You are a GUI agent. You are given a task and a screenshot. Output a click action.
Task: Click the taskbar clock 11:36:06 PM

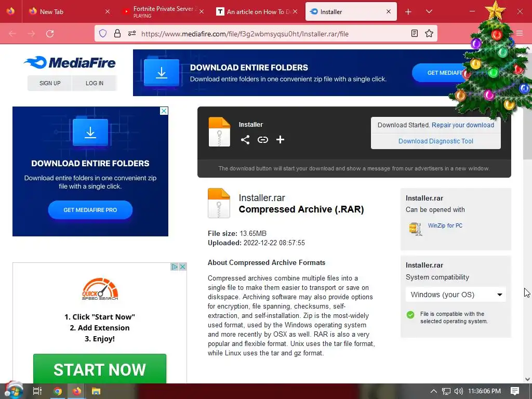click(485, 391)
